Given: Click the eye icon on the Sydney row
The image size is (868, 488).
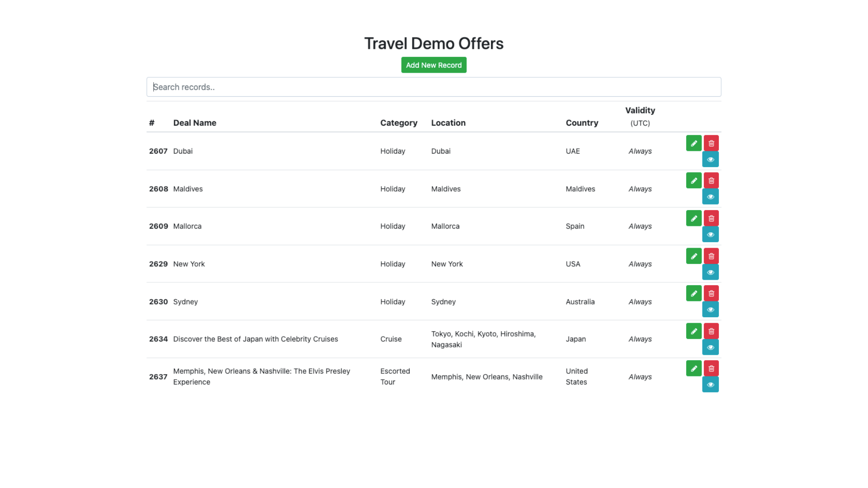Looking at the screenshot, I should pyautogui.click(x=710, y=310).
